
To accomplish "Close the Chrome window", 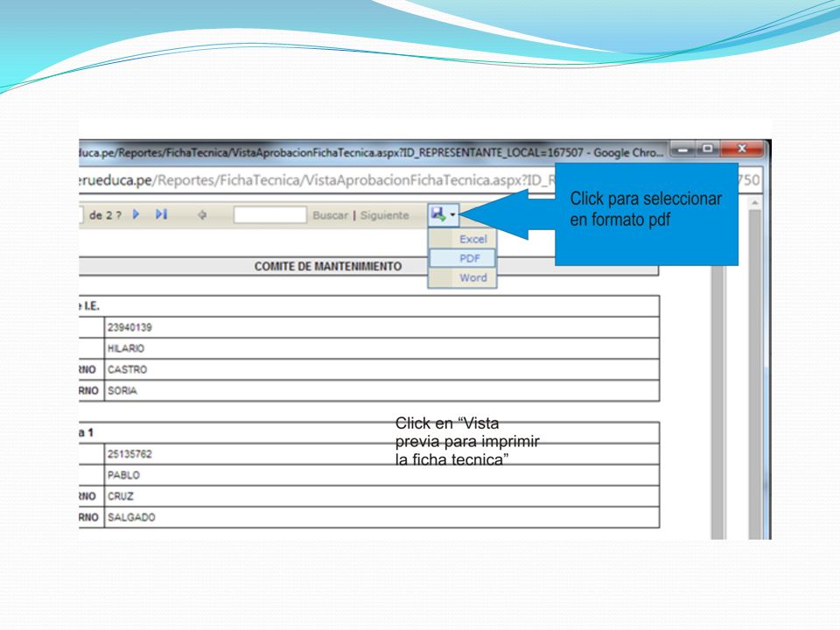I will (x=742, y=149).
